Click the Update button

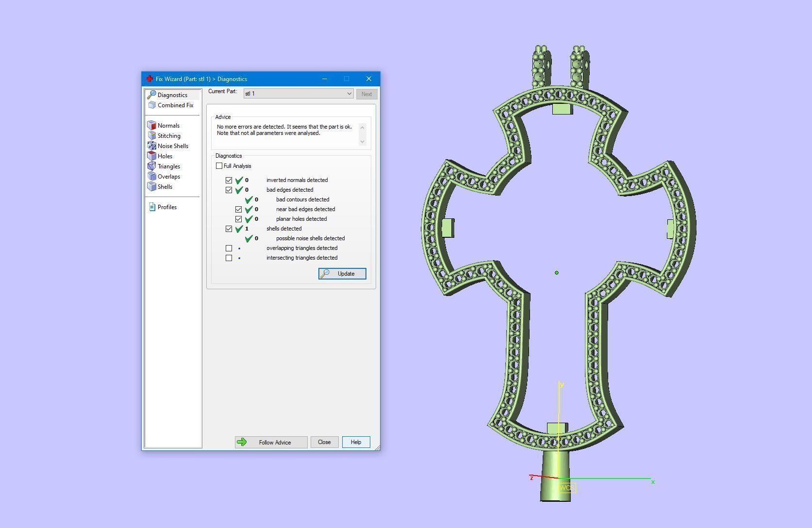[x=342, y=274]
